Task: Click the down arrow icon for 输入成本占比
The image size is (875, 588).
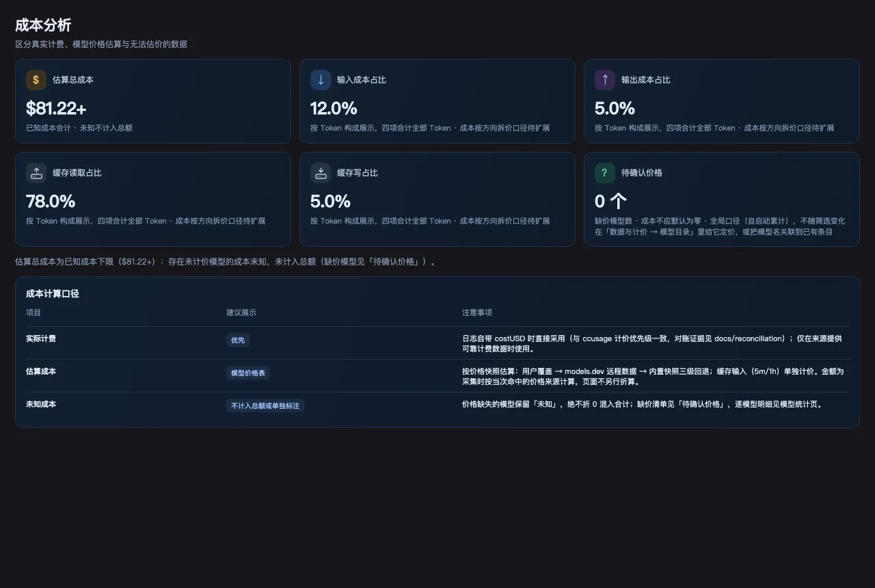Action: (321, 80)
